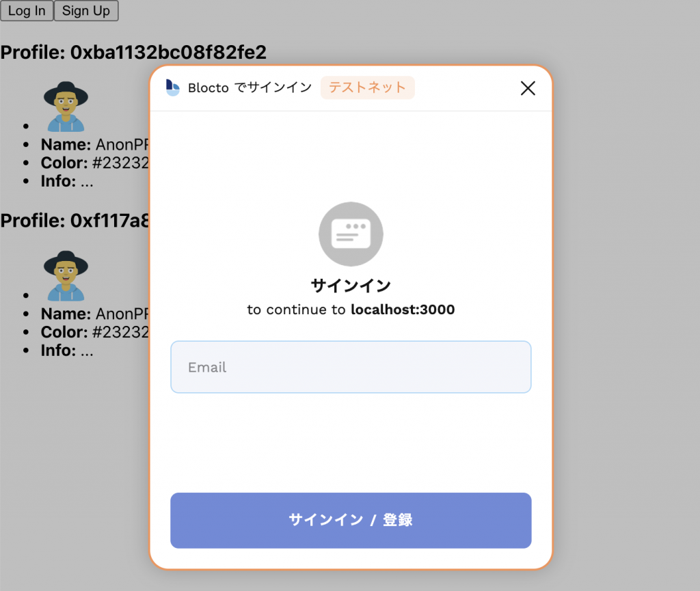Click the avatar under Profile 0xf117a8
Viewport: 700px width, 591px height.
point(66,275)
